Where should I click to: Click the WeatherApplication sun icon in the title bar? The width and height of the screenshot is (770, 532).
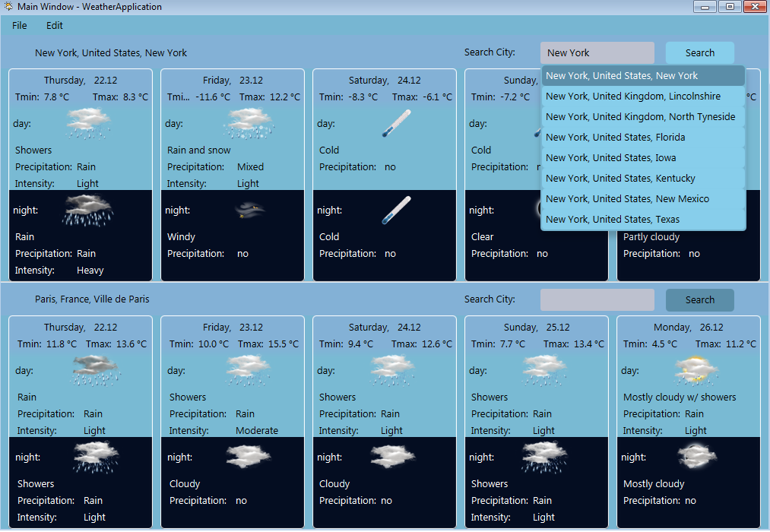(8, 6)
